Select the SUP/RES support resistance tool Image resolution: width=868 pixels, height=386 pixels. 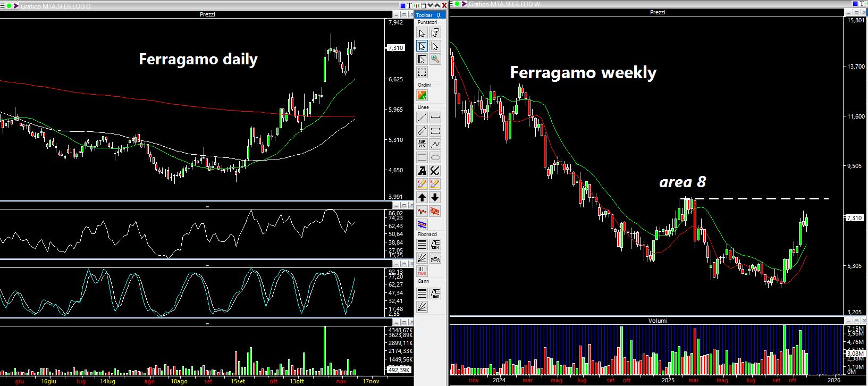422,144
